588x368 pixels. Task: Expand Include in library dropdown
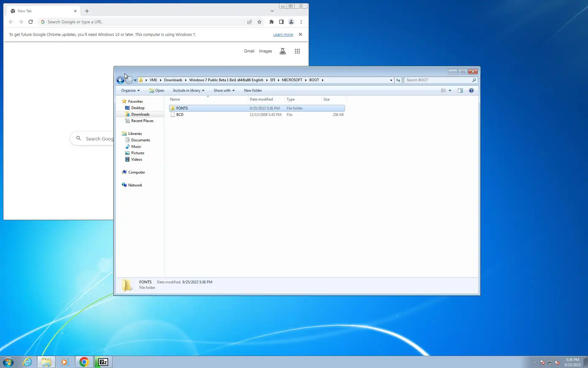tap(188, 90)
